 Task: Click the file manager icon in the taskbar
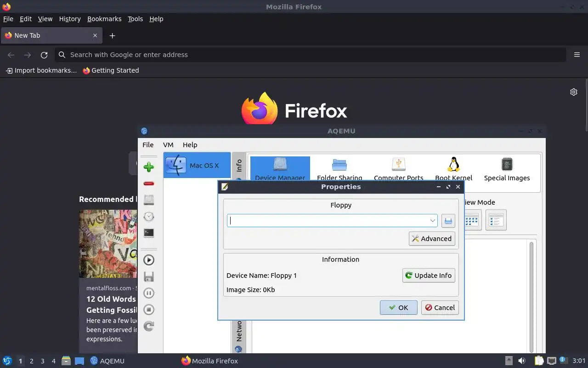[66, 361]
